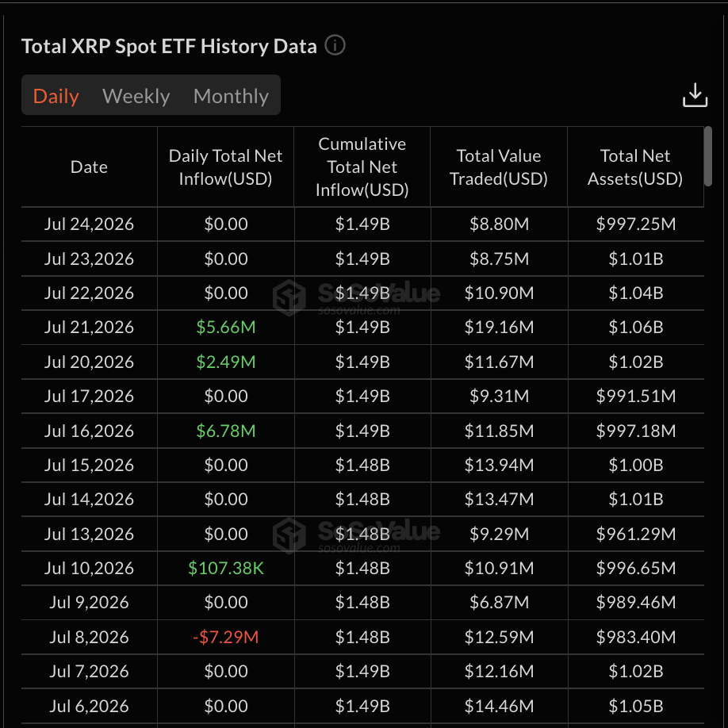Click the table's vertical scrollbar thumb
728x728 pixels.
click(707, 156)
